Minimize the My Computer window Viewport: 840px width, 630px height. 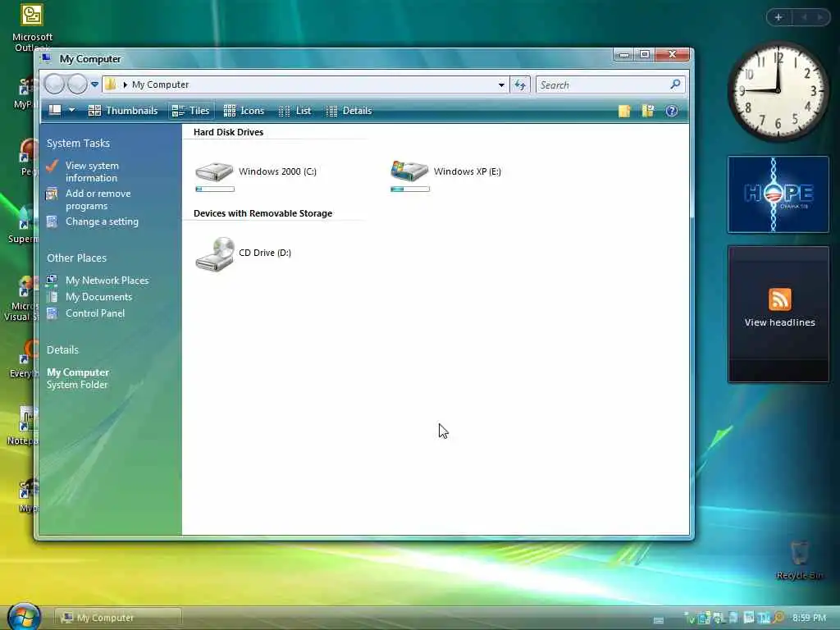pyautogui.click(x=623, y=54)
